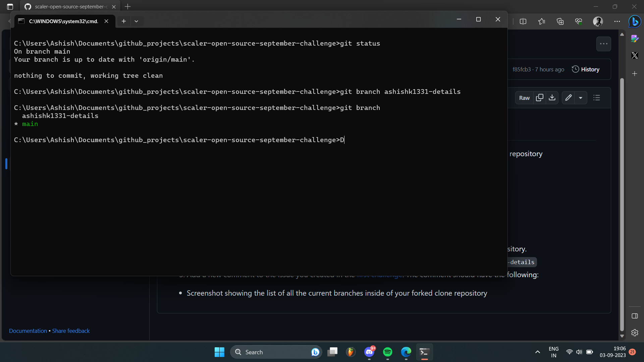Open Collections in the browser toolbar

click(x=560, y=21)
